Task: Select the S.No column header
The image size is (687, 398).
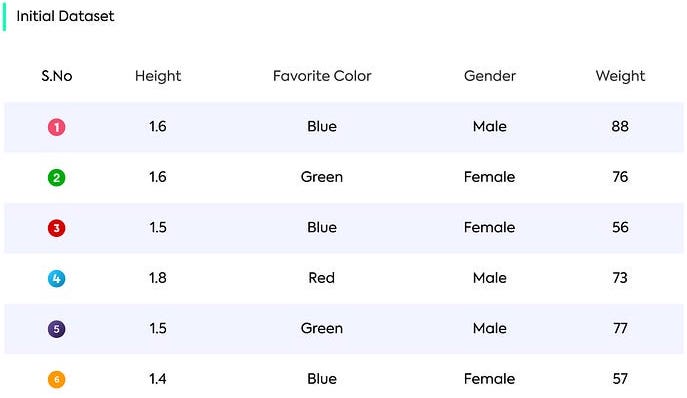Action: click(x=57, y=76)
